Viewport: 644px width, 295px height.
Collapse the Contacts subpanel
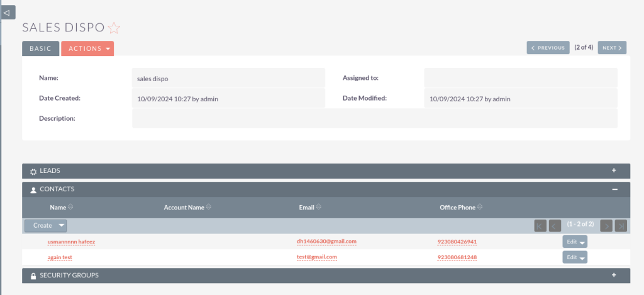tap(613, 189)
